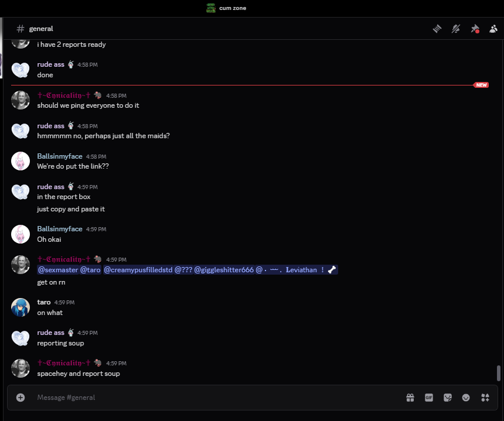The image size is (504, 421).
Task: Open the gift Nitro icon
Action: click(x=410, y=398)
